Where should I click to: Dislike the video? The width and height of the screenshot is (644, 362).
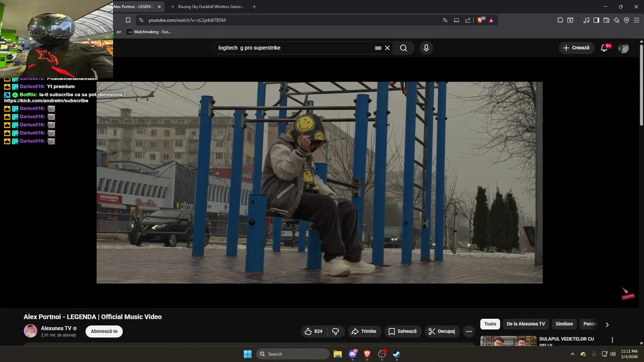pyautogui.click(x=336, y=331)
